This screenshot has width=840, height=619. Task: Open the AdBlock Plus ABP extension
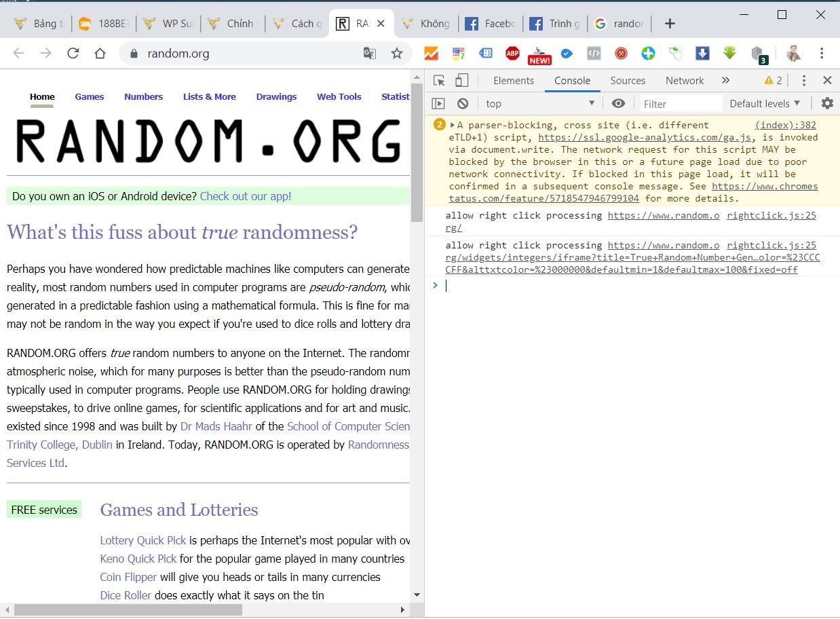click(x=512, y=53)
